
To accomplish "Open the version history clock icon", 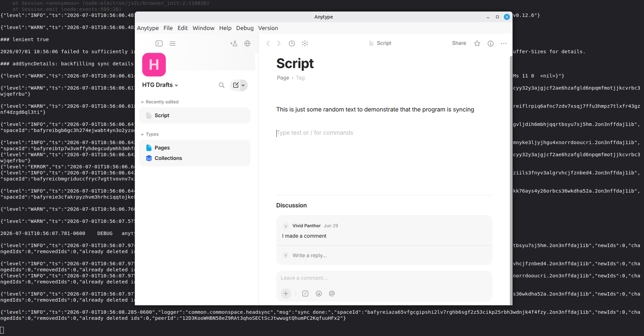I will click(x=292, y=43).
